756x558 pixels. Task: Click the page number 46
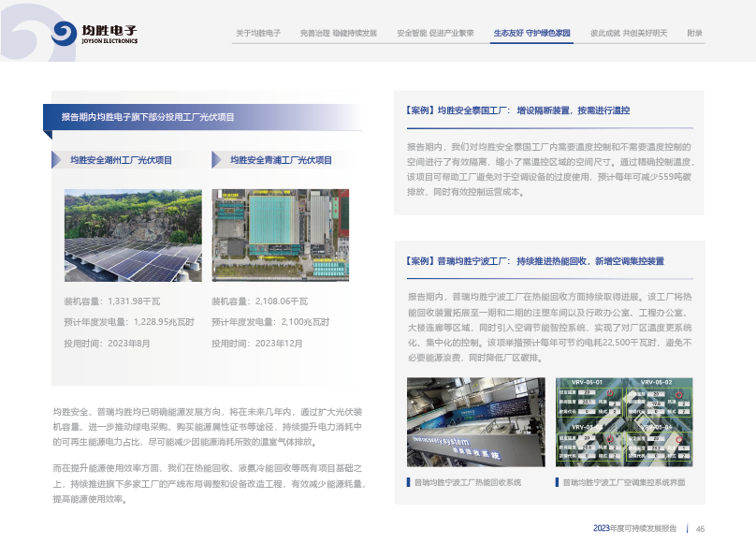click(699, 529)
